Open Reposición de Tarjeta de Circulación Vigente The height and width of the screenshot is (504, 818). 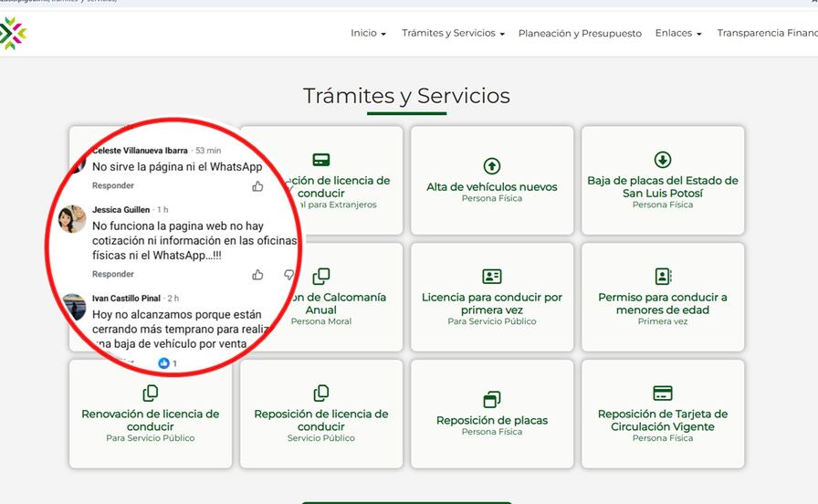tap(663, 414)
